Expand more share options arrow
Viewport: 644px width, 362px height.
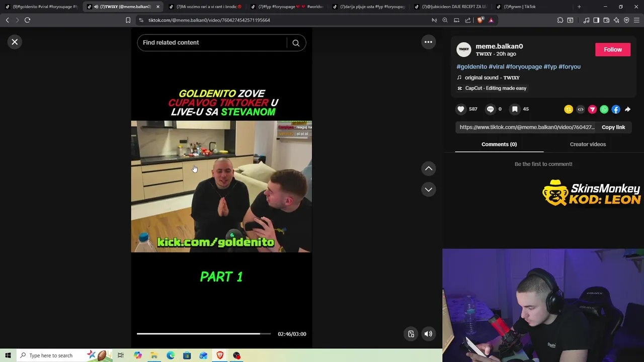[x=628, y=109]
